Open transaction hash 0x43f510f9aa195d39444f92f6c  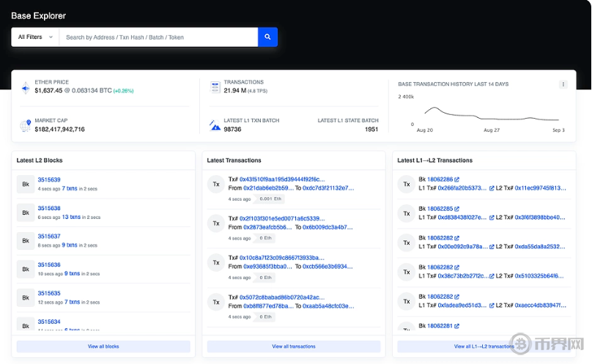(x=281, y=179)
